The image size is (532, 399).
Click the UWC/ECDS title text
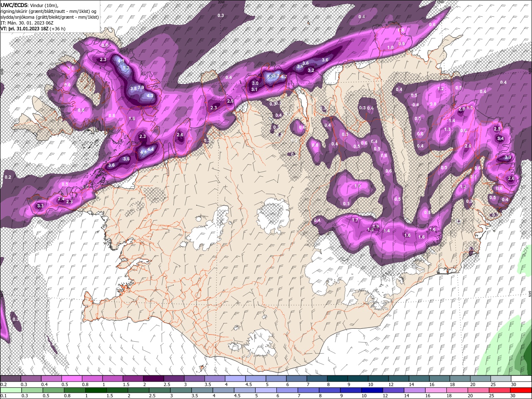coord(14,5)
